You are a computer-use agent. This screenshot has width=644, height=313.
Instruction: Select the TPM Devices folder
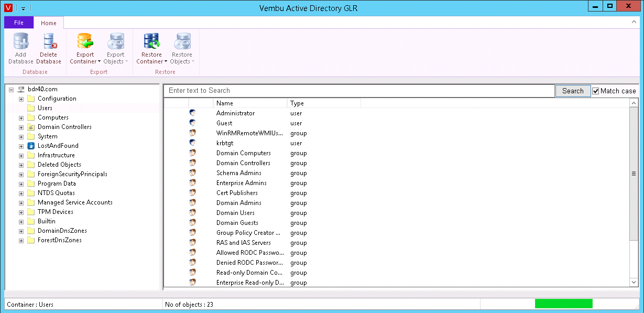coord(56,212)
